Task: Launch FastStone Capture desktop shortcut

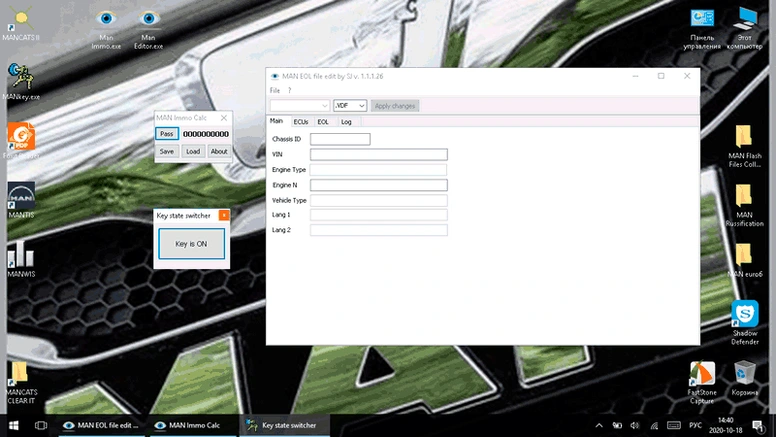Action: (702, 383)
